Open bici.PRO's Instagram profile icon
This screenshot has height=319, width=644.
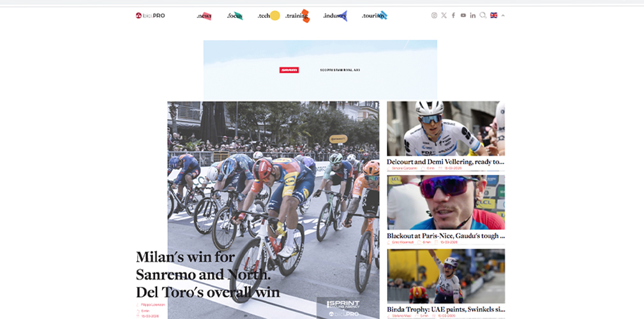click(434, 15)
